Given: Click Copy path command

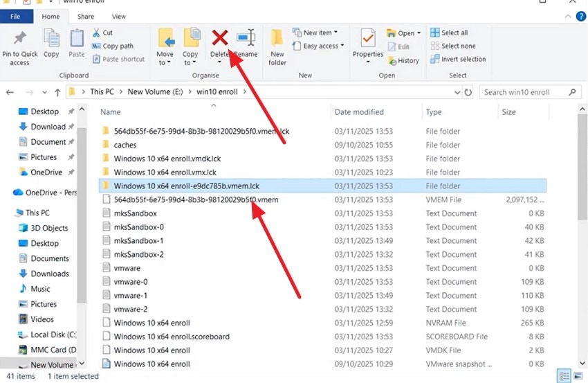Looking at the screenshot, I should 113,46.
